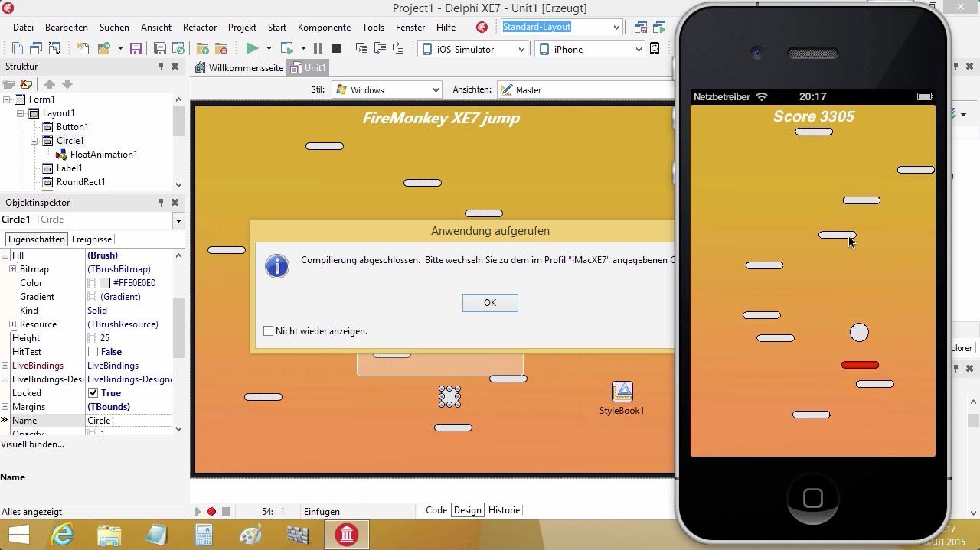Switch to the Code view tab
Screen dimensions: 980x550
click(436, 510)
